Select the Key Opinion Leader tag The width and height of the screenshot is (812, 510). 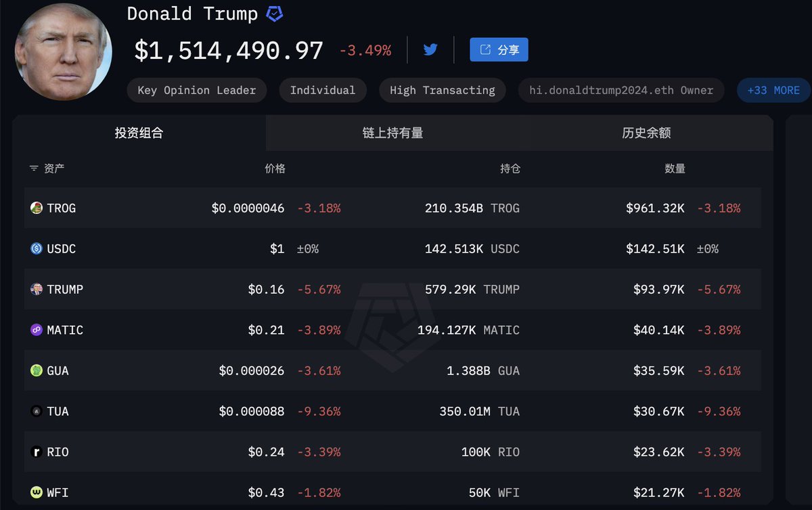pos(197,90)
